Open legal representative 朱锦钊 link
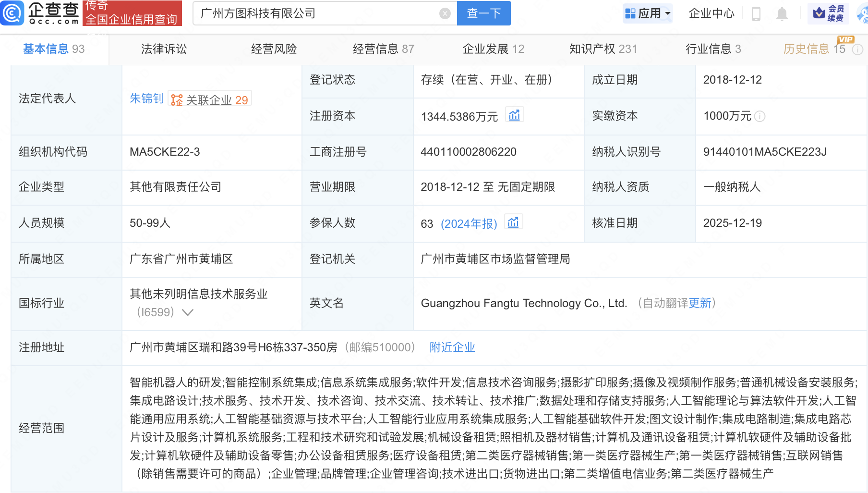 (146, 99)
